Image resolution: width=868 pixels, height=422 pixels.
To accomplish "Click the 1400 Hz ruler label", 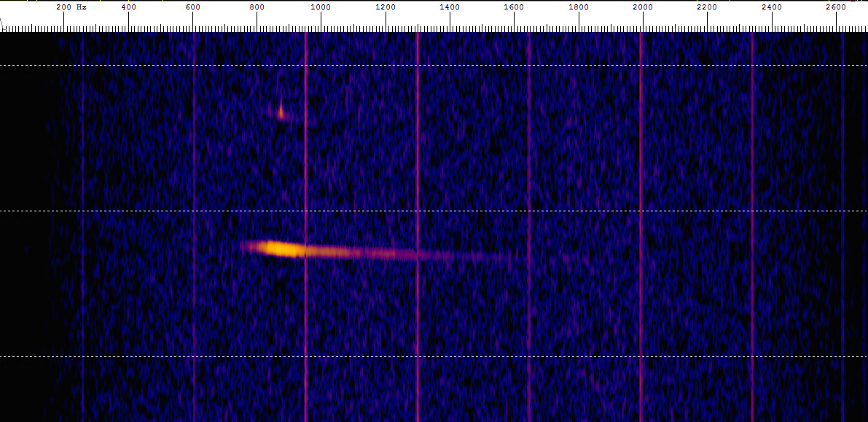I will point(450,7).
